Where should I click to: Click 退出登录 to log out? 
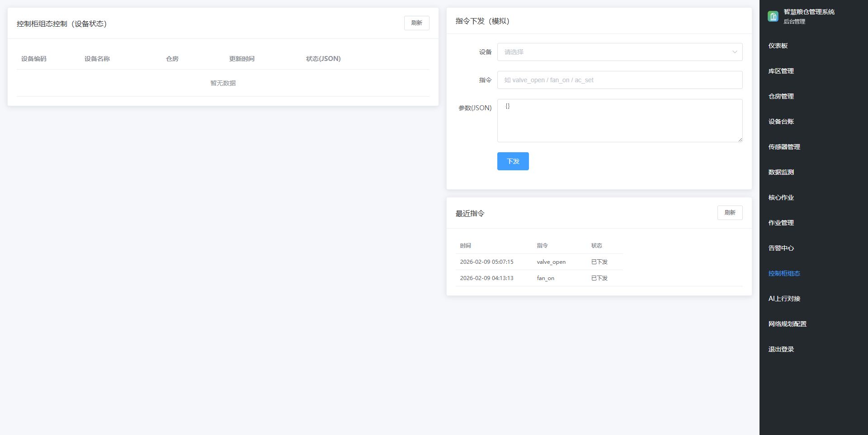[x=781, y=349]
